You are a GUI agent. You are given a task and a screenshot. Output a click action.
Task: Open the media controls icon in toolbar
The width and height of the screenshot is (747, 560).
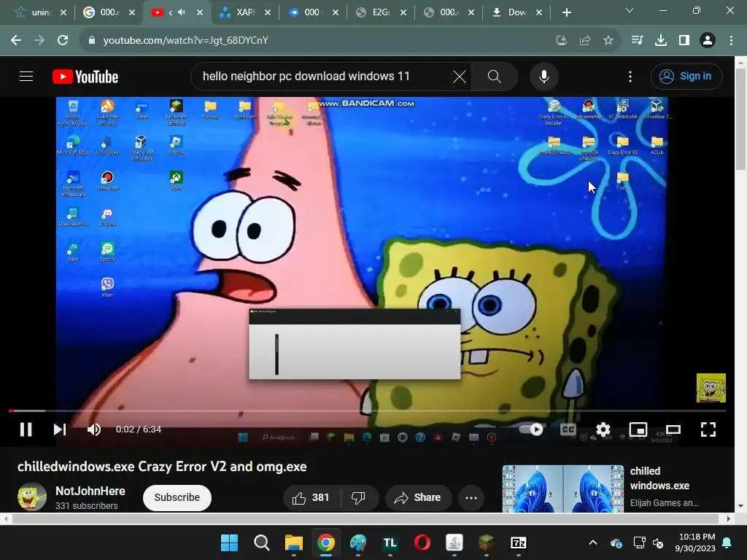(637, 41)
